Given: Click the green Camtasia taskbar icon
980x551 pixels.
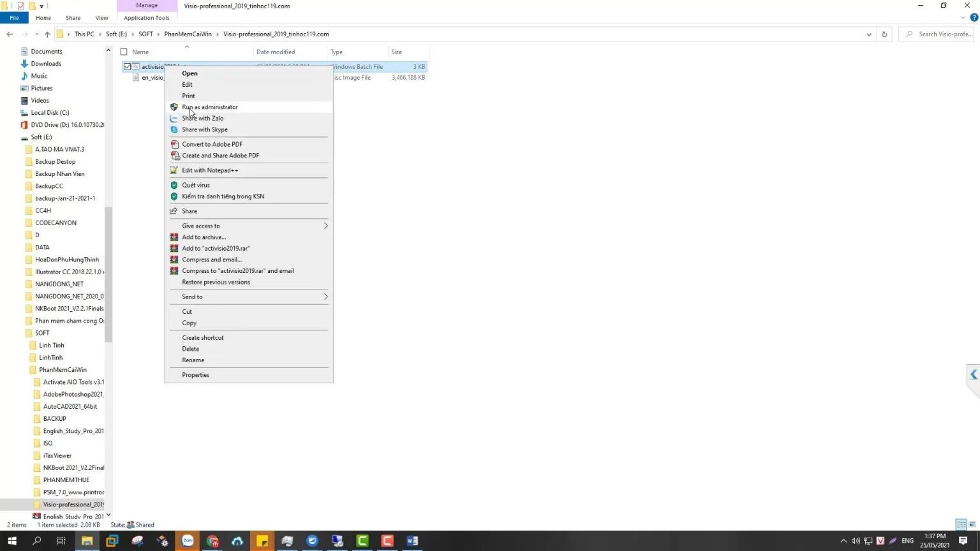Looking at the screenshot, I should coord(362,541).
